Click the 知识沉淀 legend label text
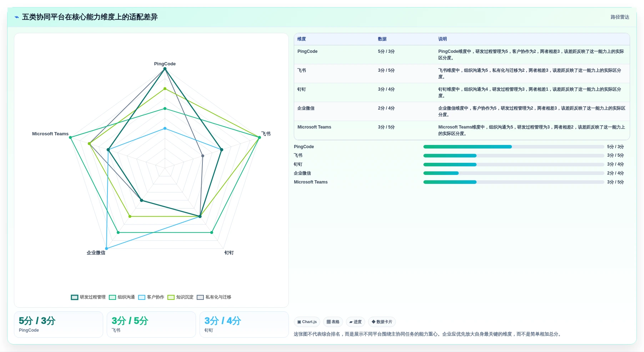The height and width of the screenshot is (352, 644). (185, 297)
